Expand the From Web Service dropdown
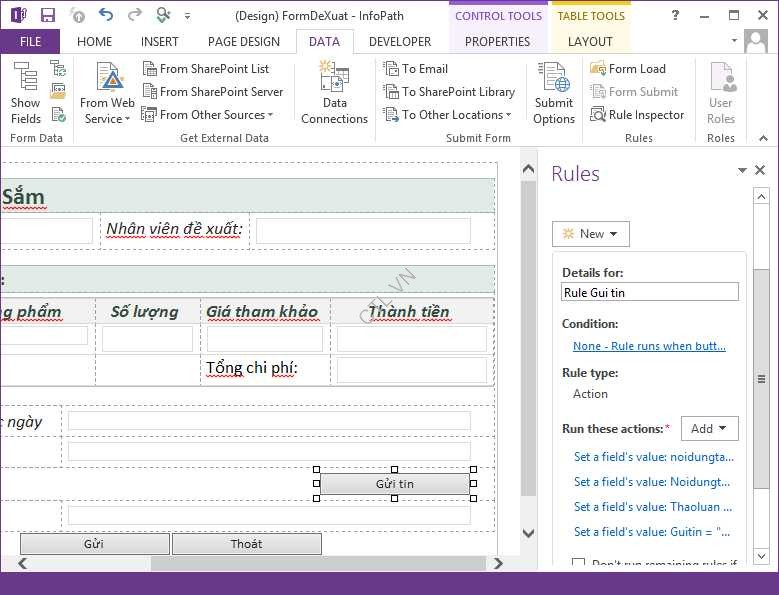The height and width of the screenshot is (595, 779). (107, 111)
